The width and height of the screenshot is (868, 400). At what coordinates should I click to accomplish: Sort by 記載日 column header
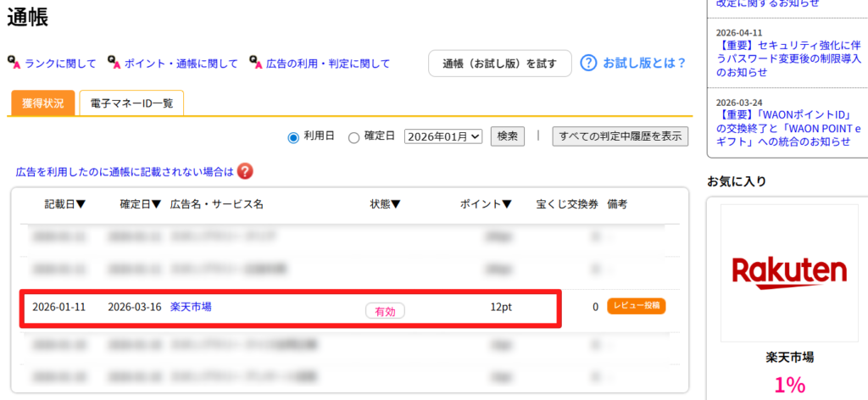pyautogui.click(x=65, y=204)
